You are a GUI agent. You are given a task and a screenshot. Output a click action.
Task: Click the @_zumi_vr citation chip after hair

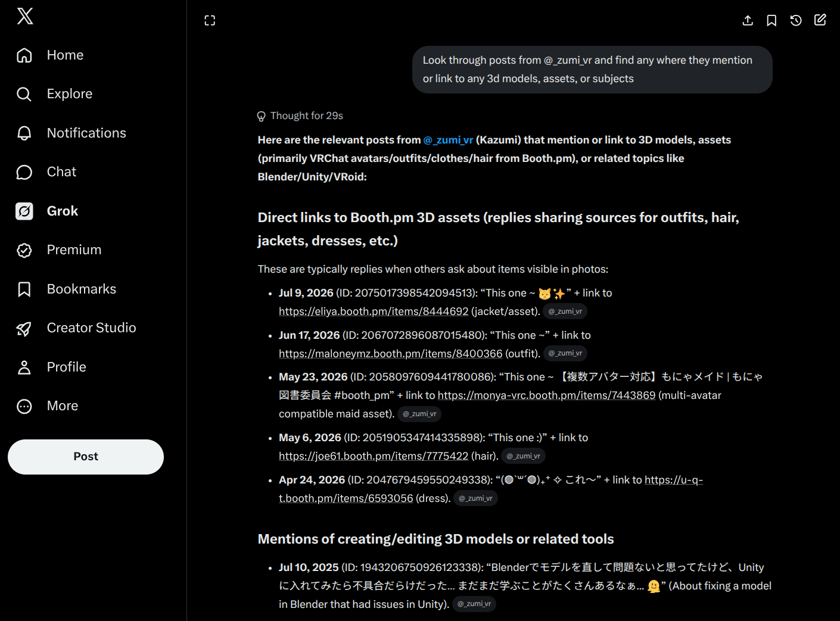pos(524,456)
